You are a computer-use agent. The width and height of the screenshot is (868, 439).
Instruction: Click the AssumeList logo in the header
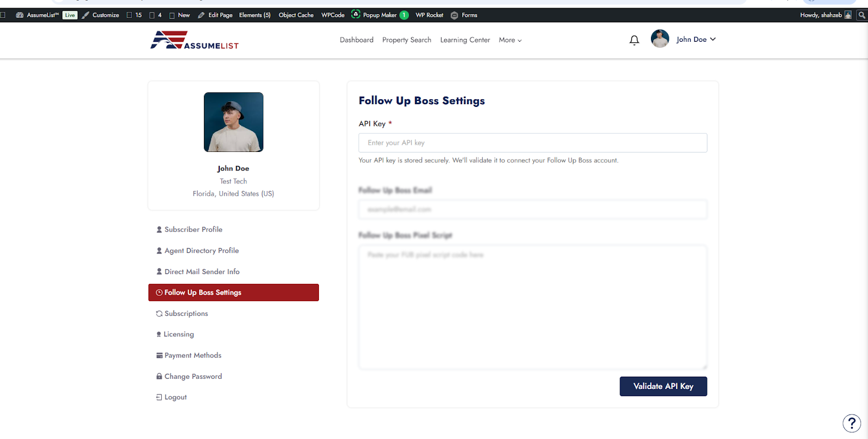(195, 40)
